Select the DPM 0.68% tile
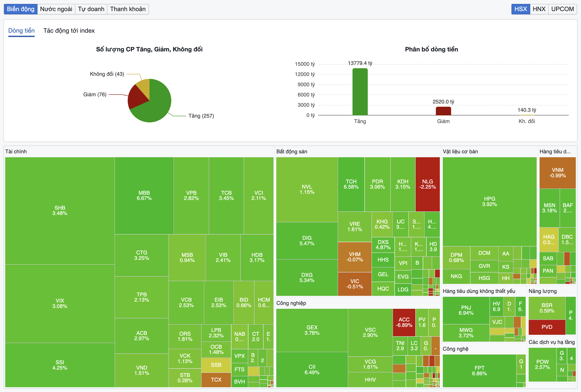Viewport: 581px width, 392px height. coord(456,258)
